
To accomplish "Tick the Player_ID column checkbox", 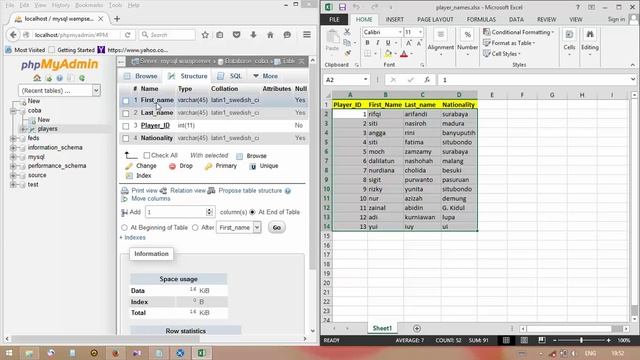I will [126, 126].
